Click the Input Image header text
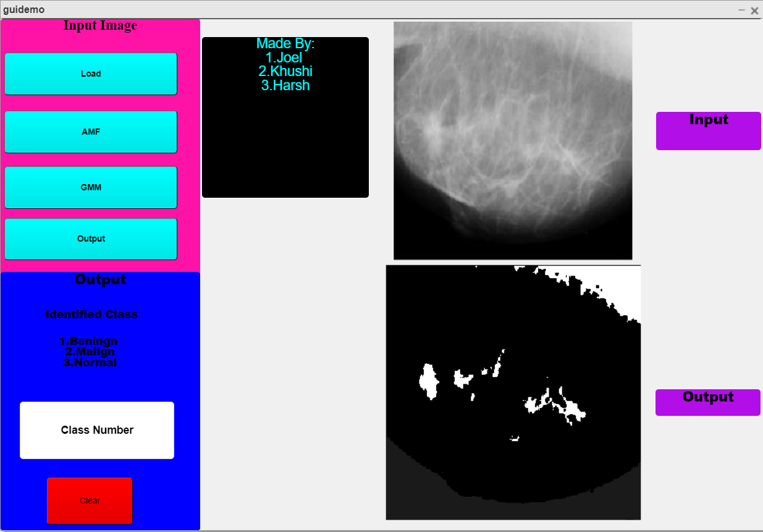This screenshot has width=763, height=532. point(101,25)
